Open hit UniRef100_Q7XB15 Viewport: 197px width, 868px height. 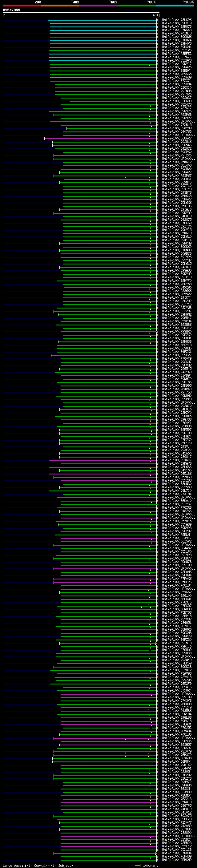(177, 125)
